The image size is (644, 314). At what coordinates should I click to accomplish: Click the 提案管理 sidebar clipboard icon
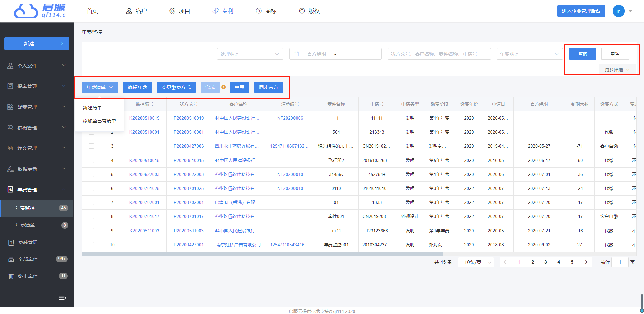pos(10,86)
